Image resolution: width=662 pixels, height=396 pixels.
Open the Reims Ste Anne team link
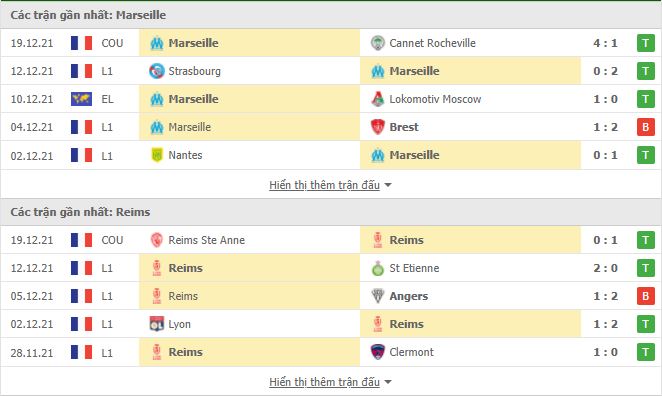206,240
